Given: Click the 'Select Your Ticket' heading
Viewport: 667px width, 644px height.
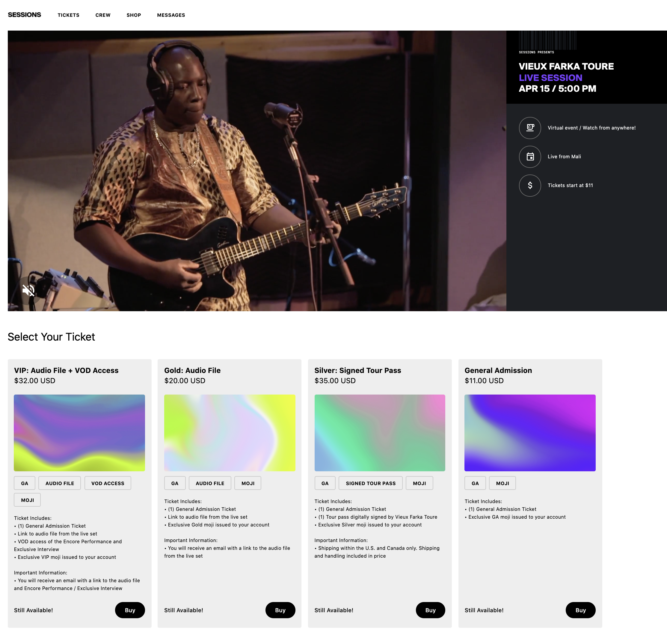Looking at the screenshot, I should tap(51, 336).
